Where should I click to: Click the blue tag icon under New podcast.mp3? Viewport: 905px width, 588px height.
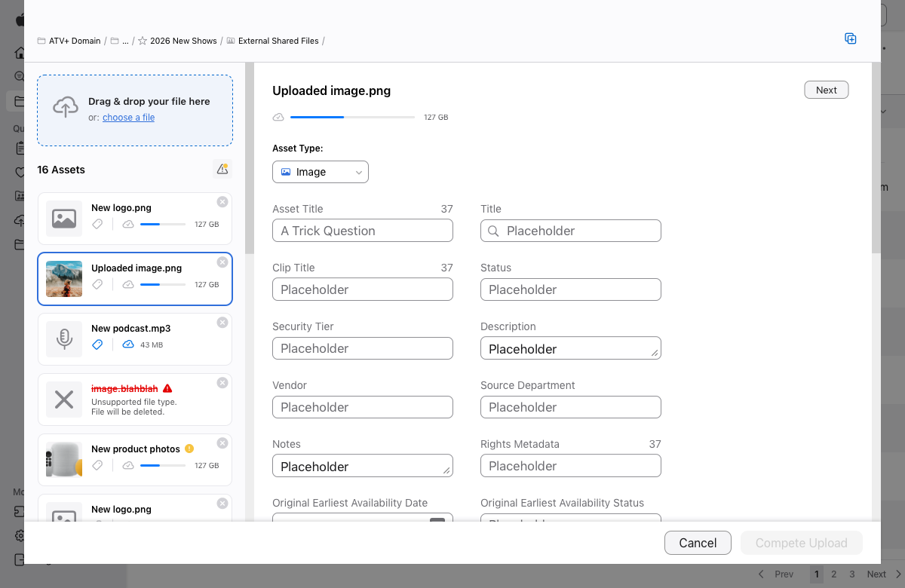97,345
